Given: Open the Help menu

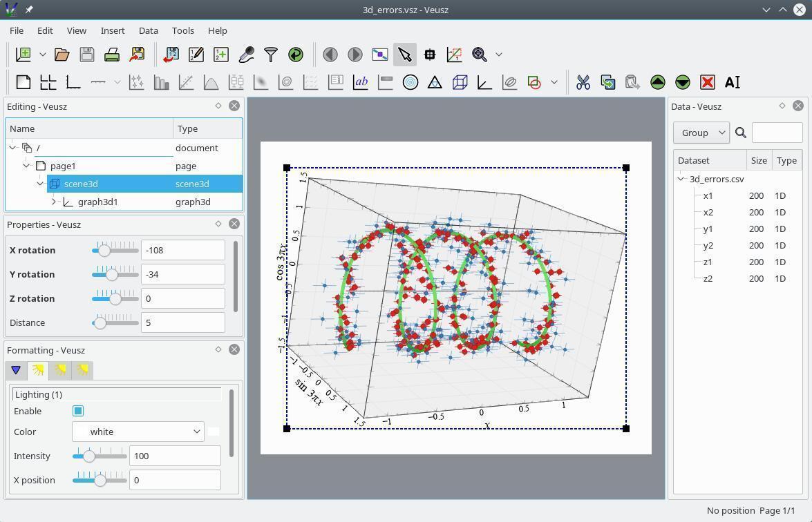Looking at the screenshot, I should [x=218, y=30].
